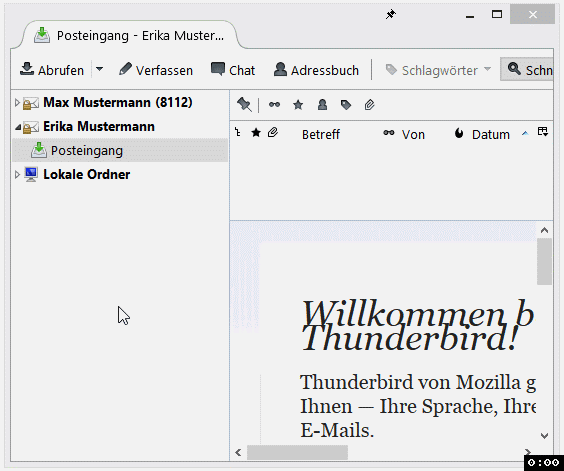
Task: Toggle the pinned quick filter icon
Action: (244, 105)
